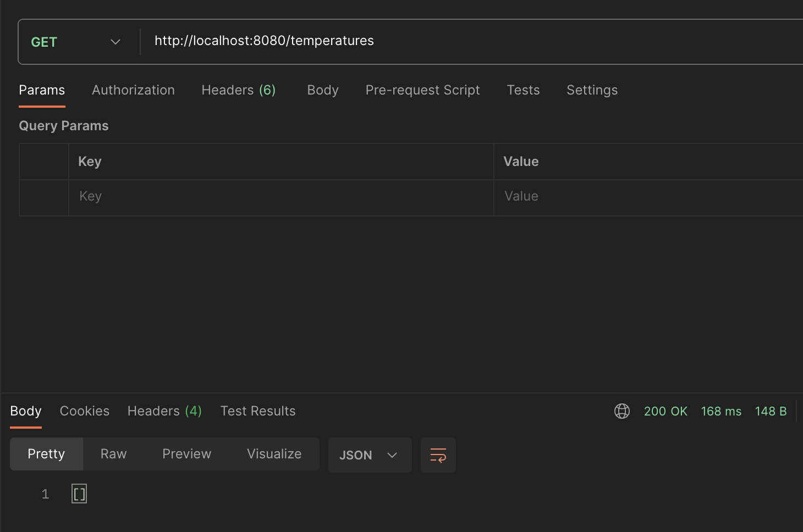The width and height of the screenshot is (803, 532).
Task: Open the response Cookies tab
Action: [85, 411]
